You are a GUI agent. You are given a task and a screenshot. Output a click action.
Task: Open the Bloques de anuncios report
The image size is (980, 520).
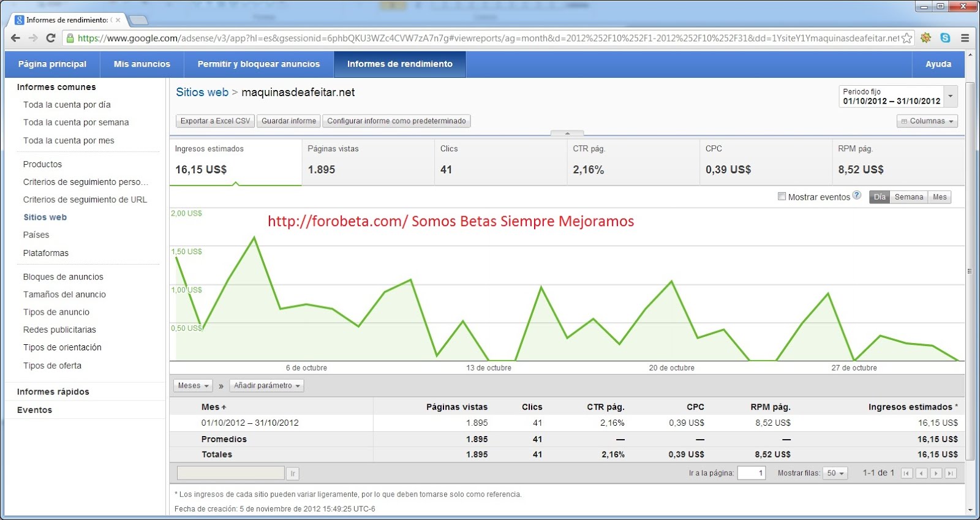click(63, 277)
